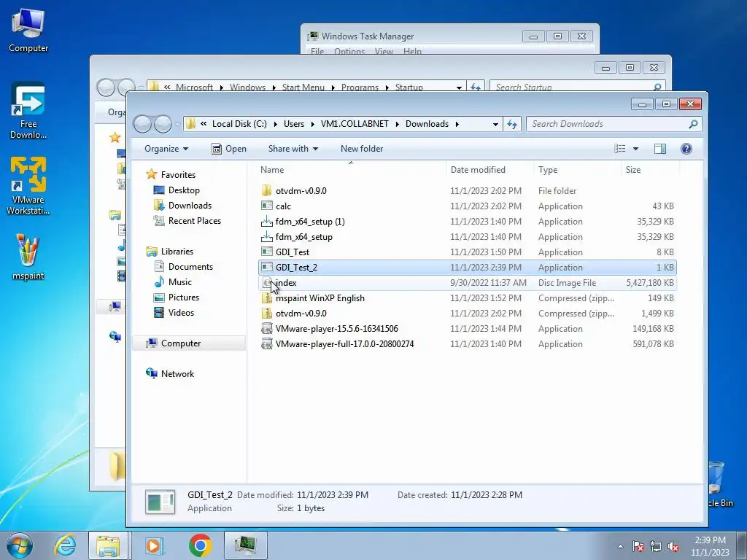The height and width of the screenshot is (560, 747).
Task: Expand the address bar history dropdown
Action: [495, 124]
